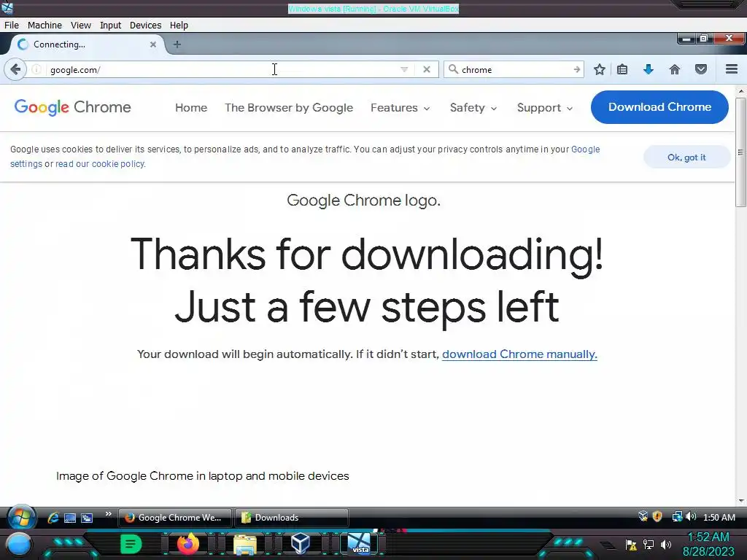Screen dimensions: 747x560
Task: Open the Input menu
Action: 110,26
